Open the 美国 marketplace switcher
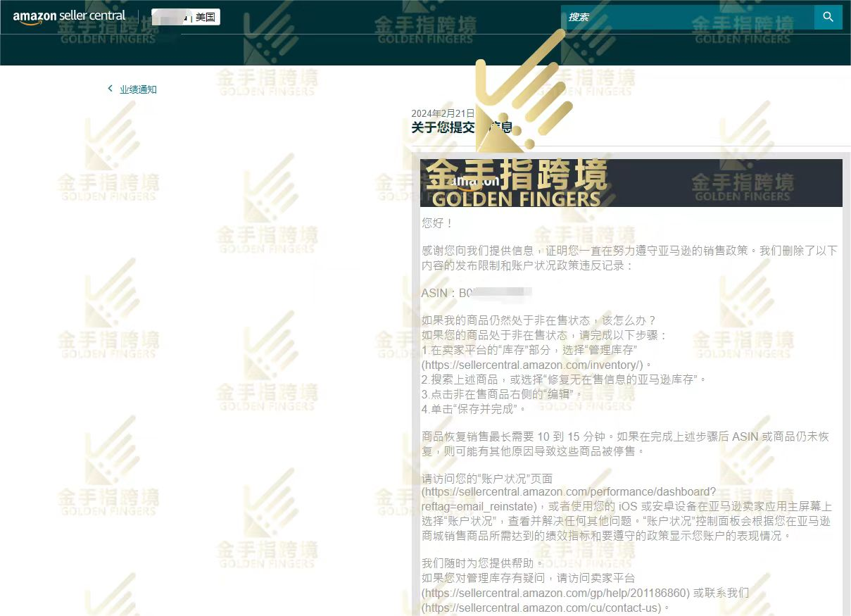Screen dimensions: 851x616 coord(186,17)
